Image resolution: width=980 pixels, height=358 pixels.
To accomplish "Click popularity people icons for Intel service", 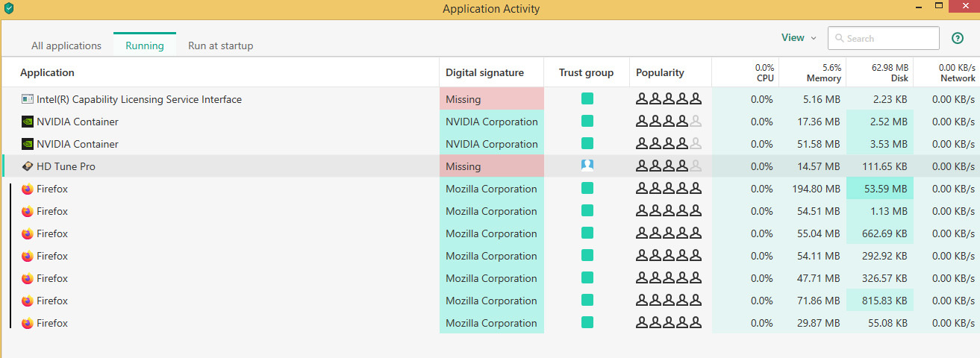I will point(669,98).
